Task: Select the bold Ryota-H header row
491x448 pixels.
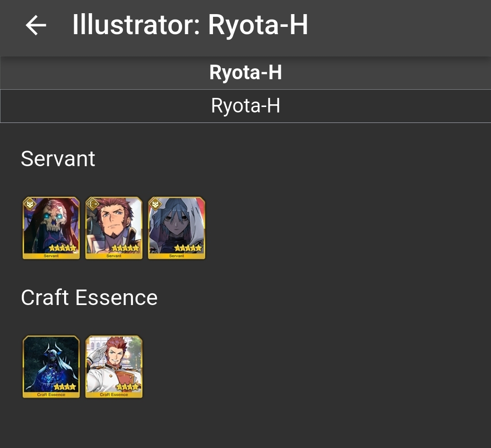Action: tap(246, 73)
